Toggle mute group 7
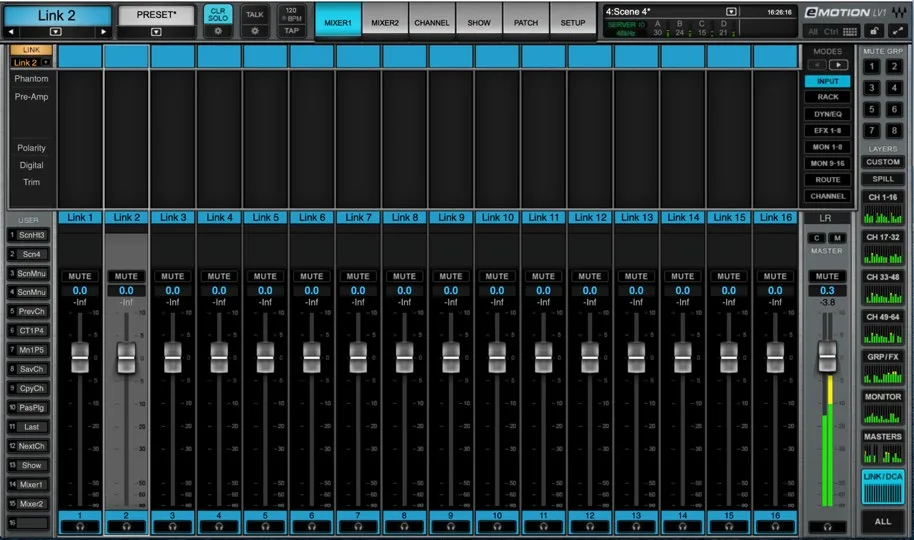Image resolution: width=914 pixels, height=540 pixels. point(872,131)
